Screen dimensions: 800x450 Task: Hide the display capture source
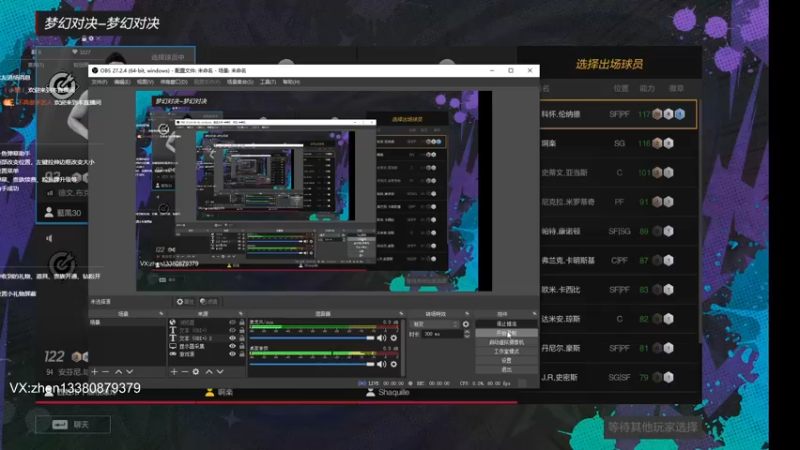[233, 346]
